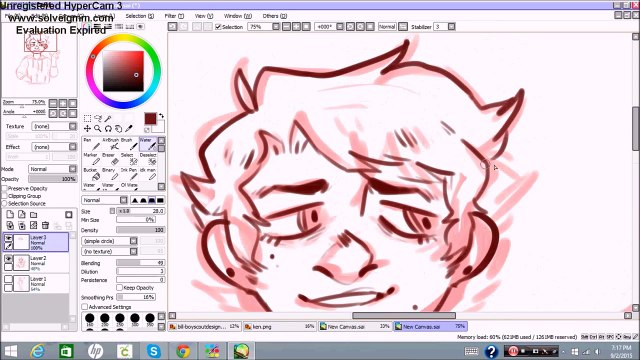Select the move tool

tap(87, 129)
